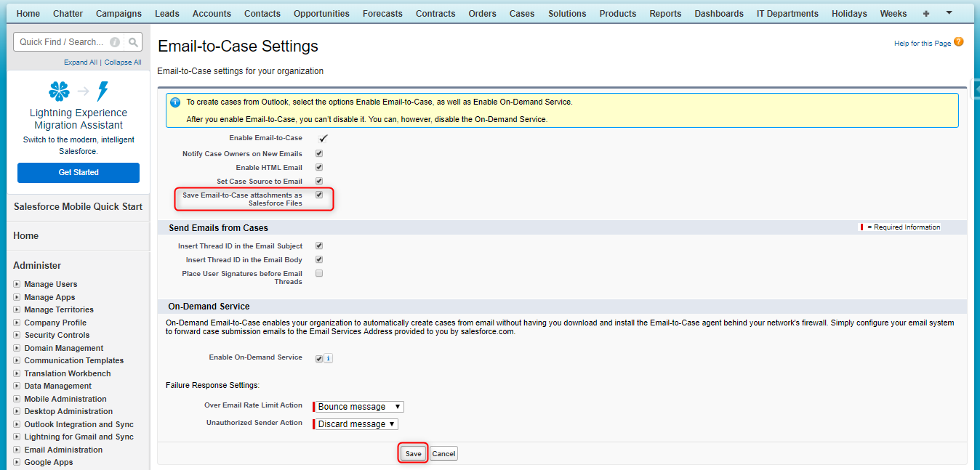
Task: Open the Weeks tab
Action: [893, 13]
